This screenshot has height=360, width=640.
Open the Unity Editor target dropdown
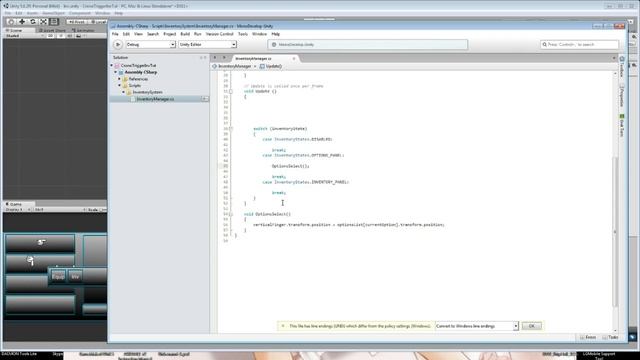pos(207,44)
